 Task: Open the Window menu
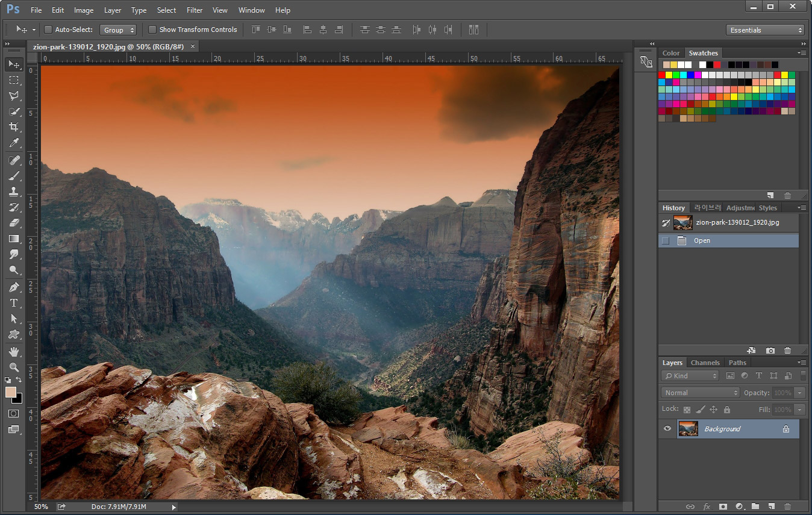coord(251,10)
